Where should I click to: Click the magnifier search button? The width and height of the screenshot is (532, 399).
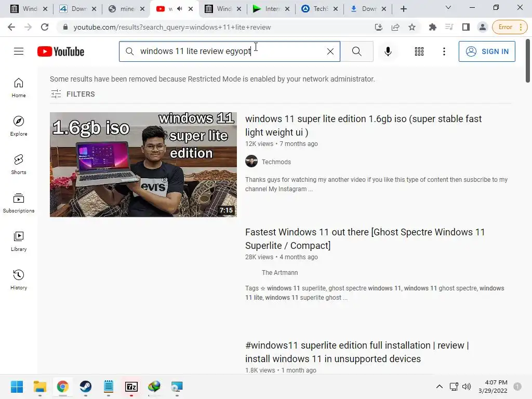pyautogui.click(x=356, y=51)
